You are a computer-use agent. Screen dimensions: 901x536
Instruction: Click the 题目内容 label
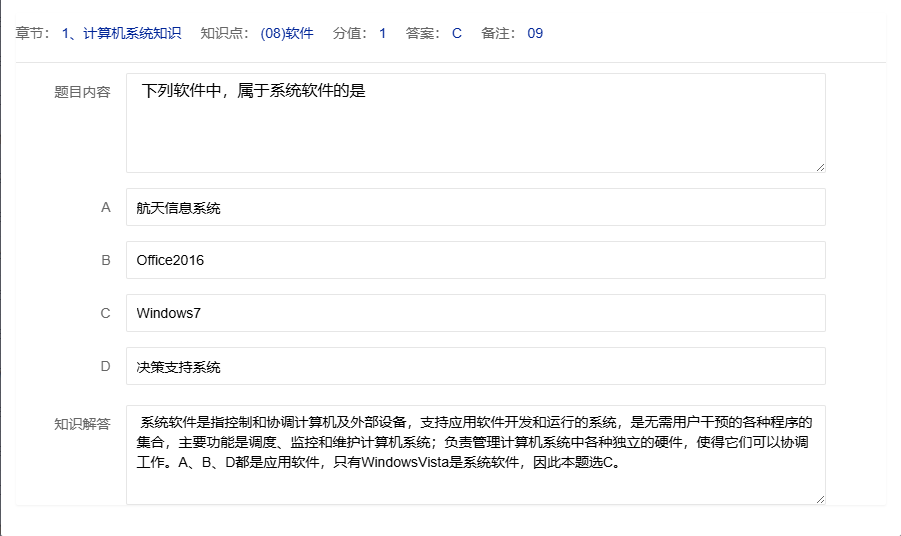pyautogui.click(x=82, y=92)
